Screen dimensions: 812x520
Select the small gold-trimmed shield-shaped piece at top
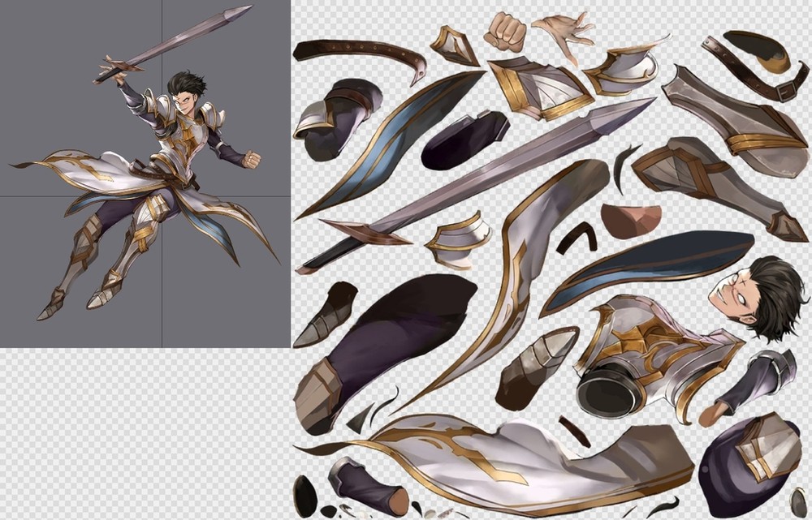(455, 45)
